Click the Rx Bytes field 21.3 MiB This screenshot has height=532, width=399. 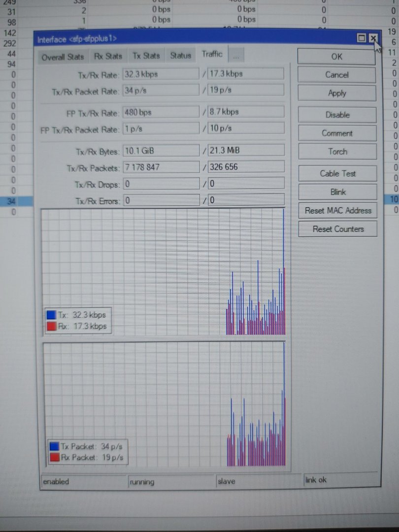pos(246,150)
